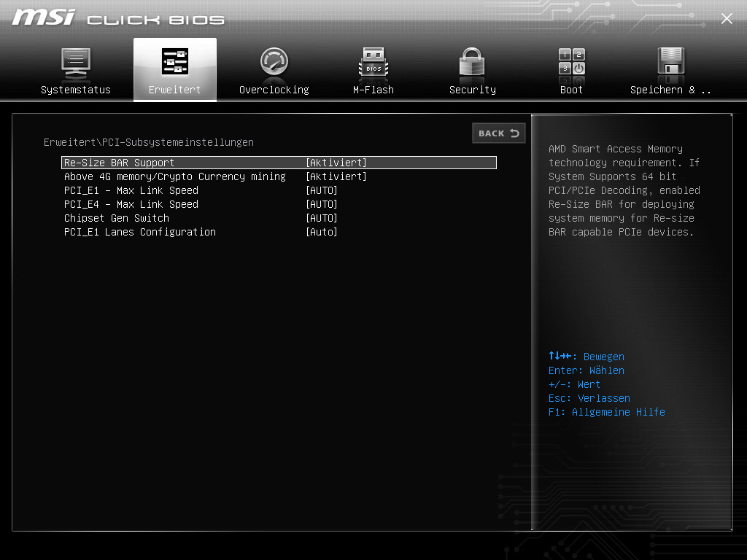Switch to the Systemstatus tab label
The height and width of the screenshot is (560, 747).
pyautogui.click(x=76, y=90)
